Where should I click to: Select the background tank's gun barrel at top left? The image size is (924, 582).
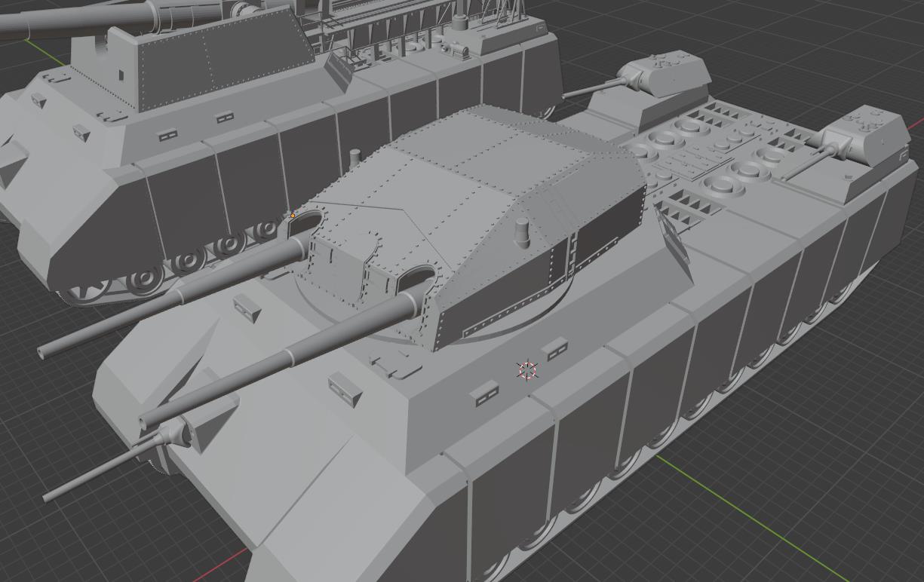75,21
